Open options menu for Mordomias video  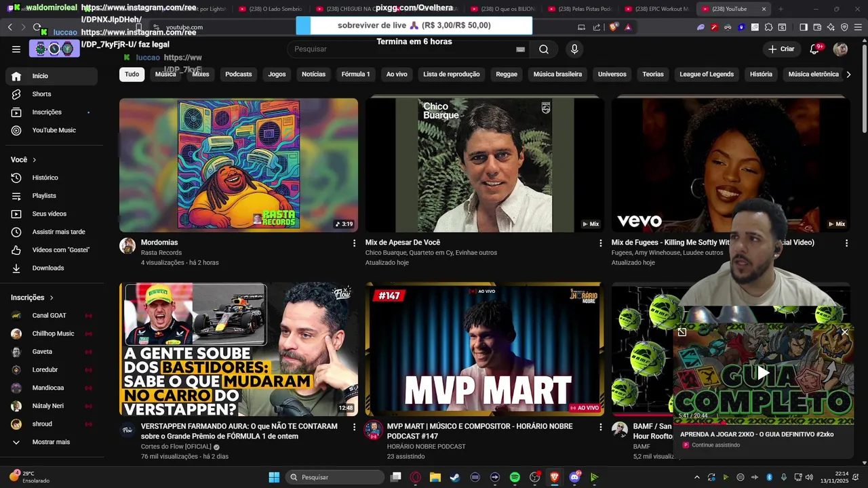(x=354, y=243)
